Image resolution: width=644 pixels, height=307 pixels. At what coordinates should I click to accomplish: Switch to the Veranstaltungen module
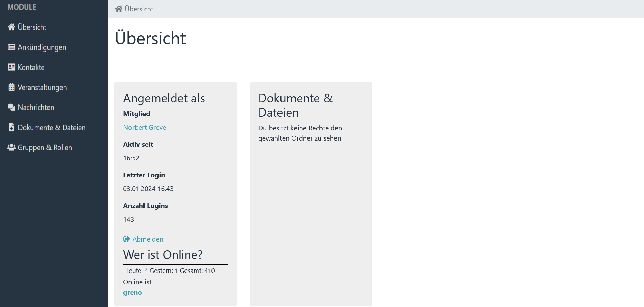(x=42, y=87)
